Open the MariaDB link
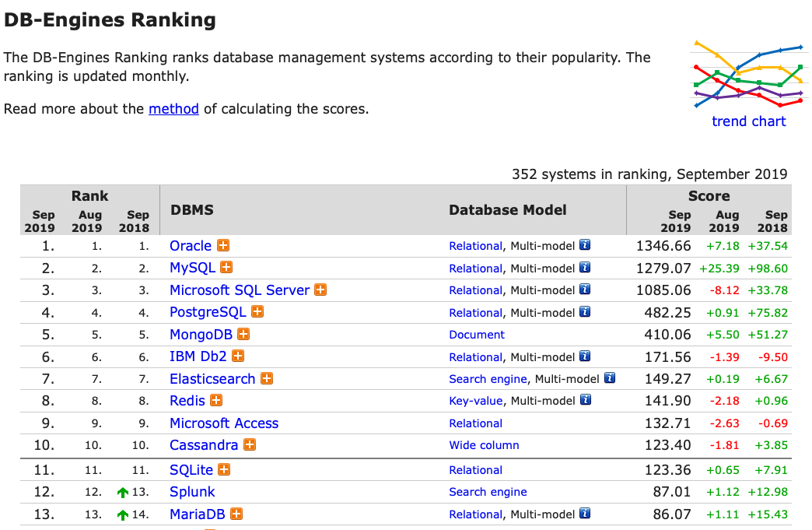Image resolution: width=812 pixels, height=530 pixels. (198, 514)
